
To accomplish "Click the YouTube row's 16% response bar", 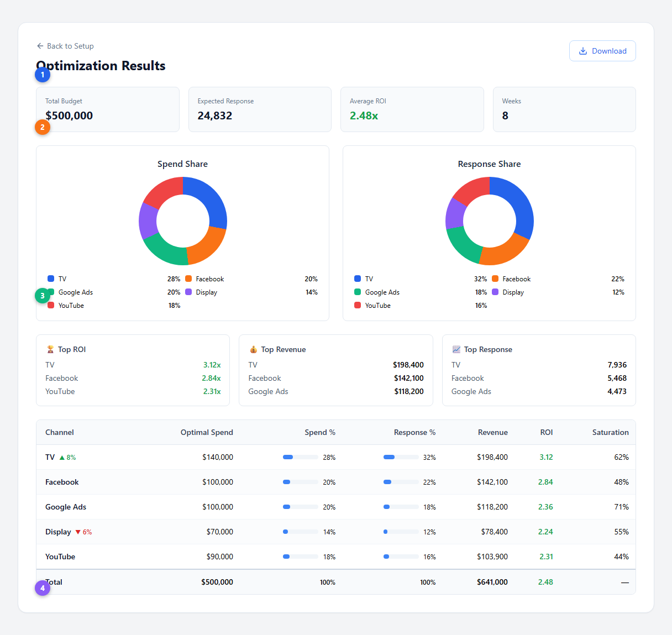I will coord(401,557).
